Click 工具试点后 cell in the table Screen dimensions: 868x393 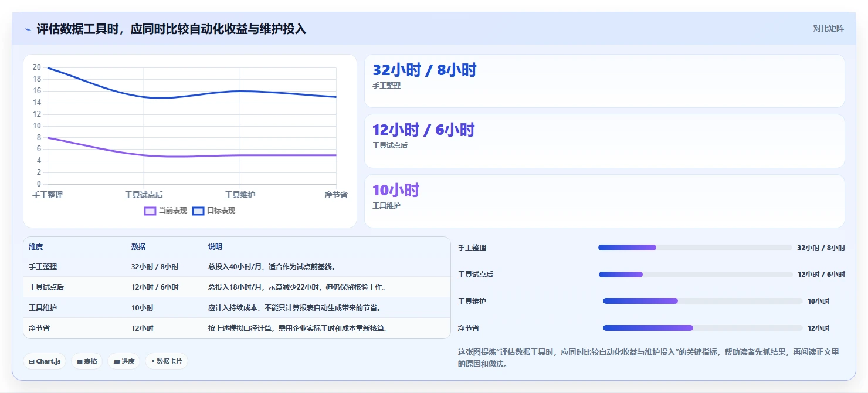(46, 287)
